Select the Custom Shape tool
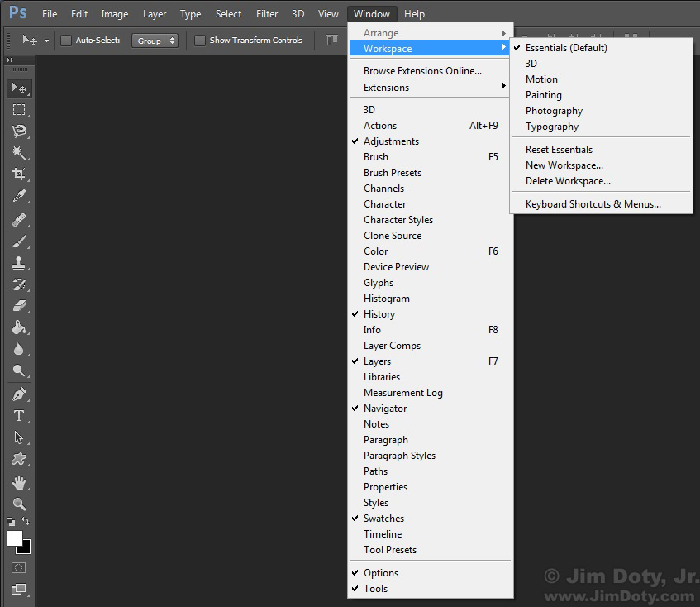Viewport: 700px width, 607px height. (x=19, y=459)
